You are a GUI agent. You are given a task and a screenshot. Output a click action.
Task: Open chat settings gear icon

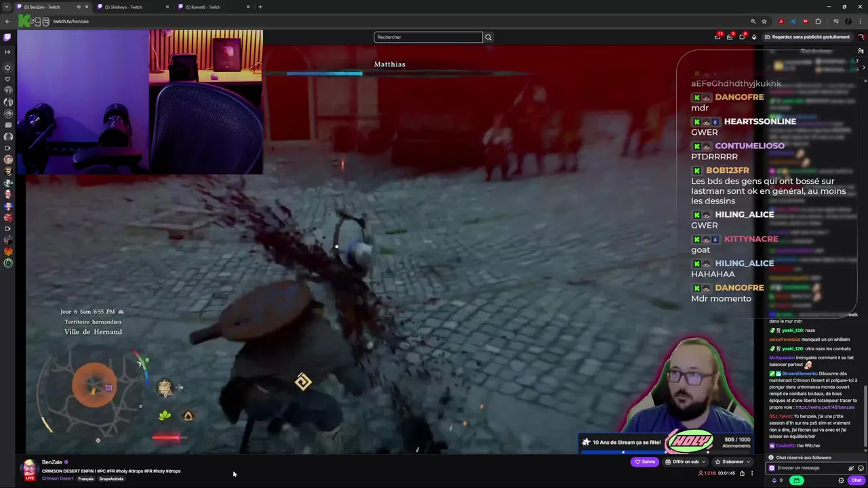[841, 481]
